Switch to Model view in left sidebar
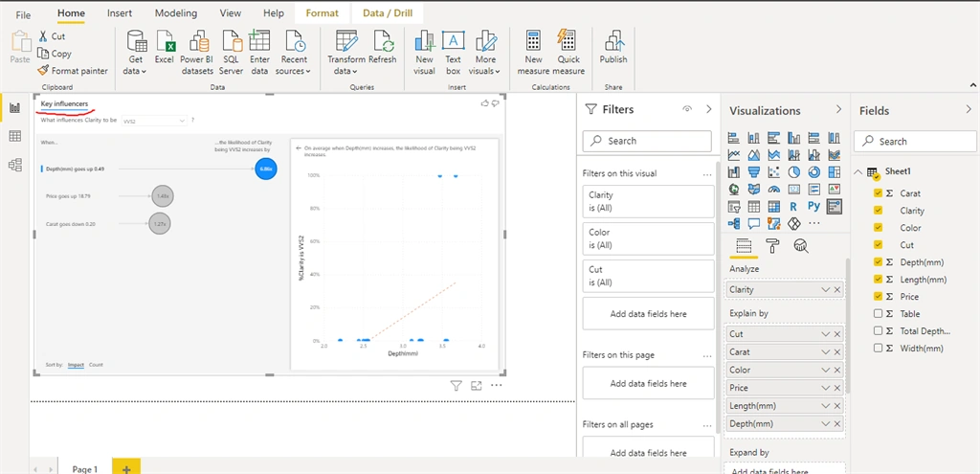Image resolution: width=980 pixels, height=474 pixels. (15, 165)
